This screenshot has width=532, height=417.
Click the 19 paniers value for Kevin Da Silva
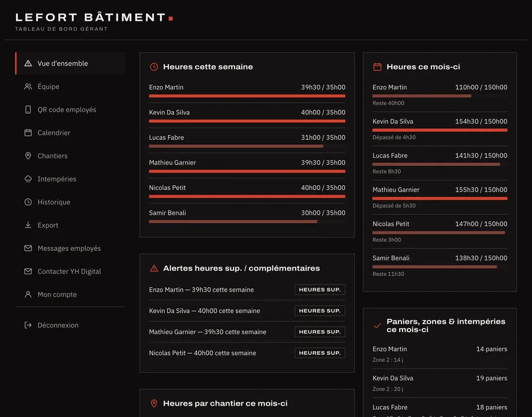click(x=492, y=379)
